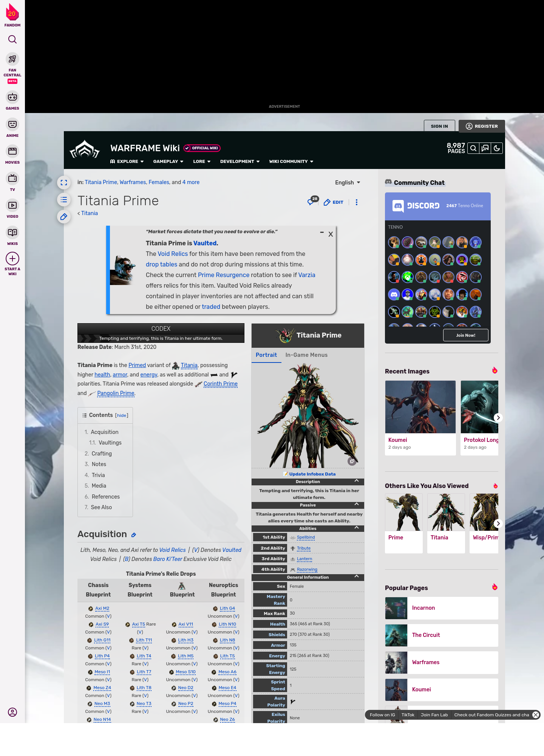Toggle dark theme with moon icon
This screenshot has width=544, height=756.
(x=497, y=148)
